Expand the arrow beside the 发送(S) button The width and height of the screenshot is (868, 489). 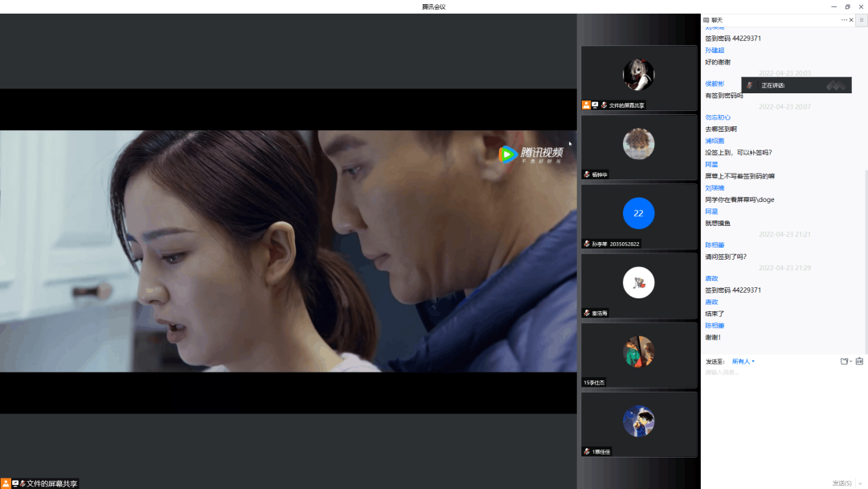861,483
